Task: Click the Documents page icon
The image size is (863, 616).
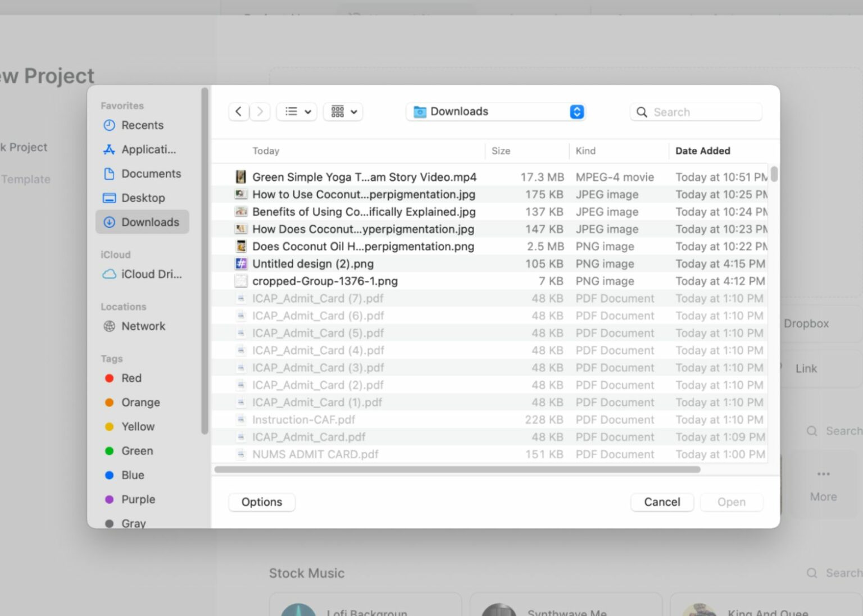Action: point(109,174)
